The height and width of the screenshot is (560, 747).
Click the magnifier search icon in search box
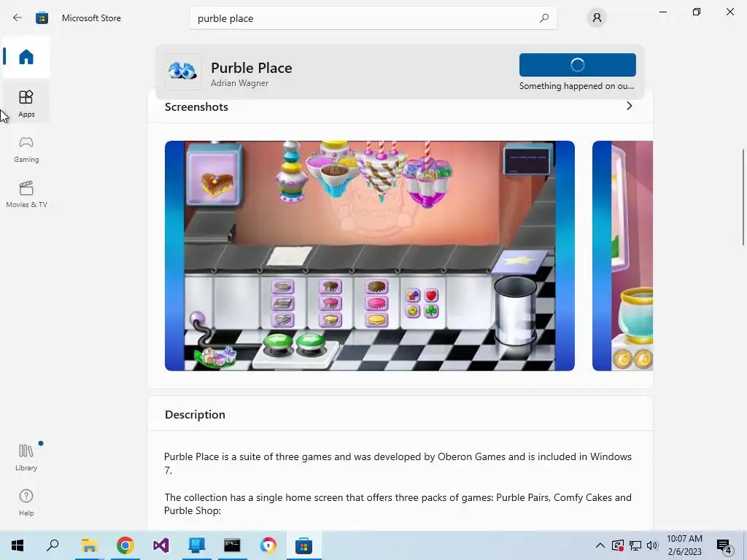click(544, 18)
